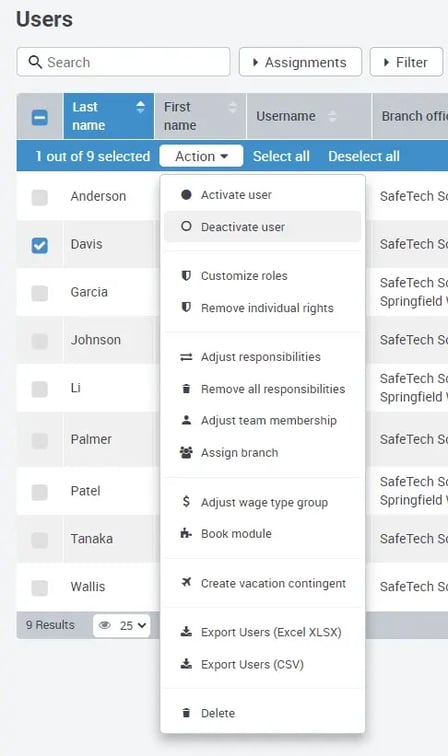The width and height of the screenshot is (448, 756).
Task: Focus the Search input field
Action: pyautogui.click(x=123, y=62)
